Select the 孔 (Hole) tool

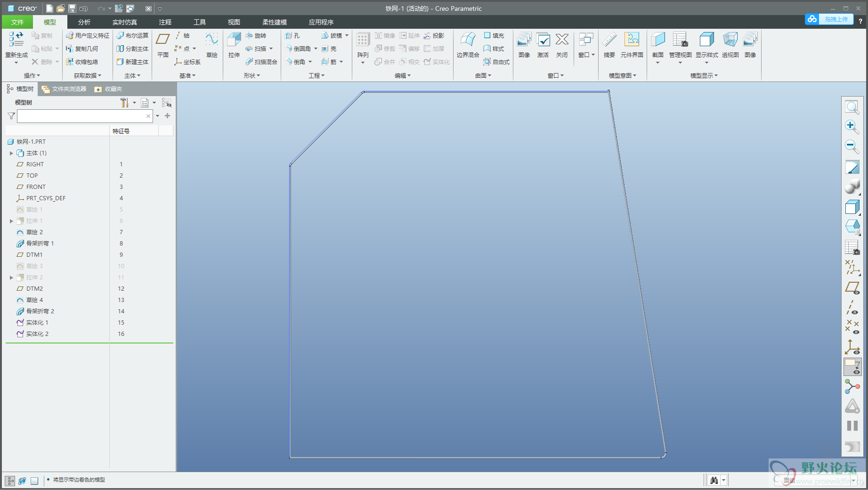click(292, 35)
